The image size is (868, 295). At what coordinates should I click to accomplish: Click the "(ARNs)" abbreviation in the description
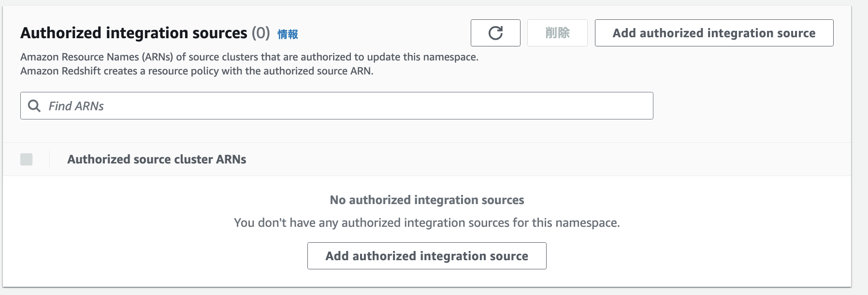[x=157, y=57]
